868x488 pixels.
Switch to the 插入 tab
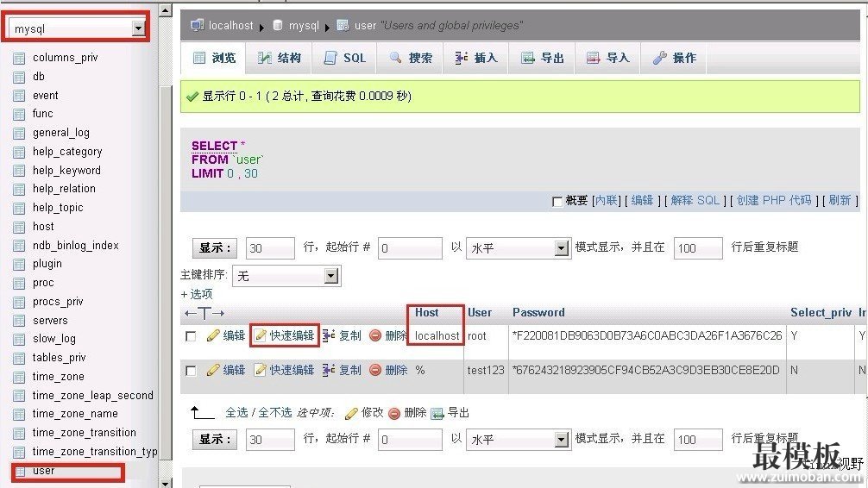pos(476,58)
